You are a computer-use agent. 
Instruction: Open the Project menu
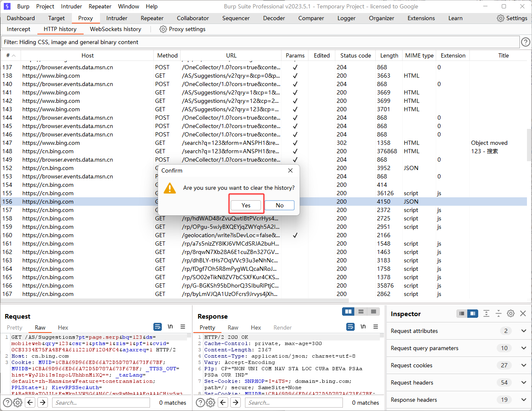coord(45,6)
